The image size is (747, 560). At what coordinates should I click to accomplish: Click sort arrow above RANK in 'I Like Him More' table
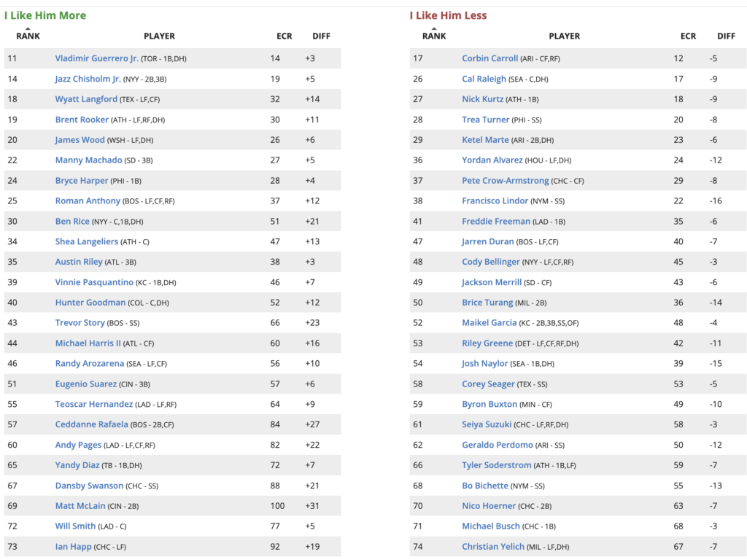[28, 29]
